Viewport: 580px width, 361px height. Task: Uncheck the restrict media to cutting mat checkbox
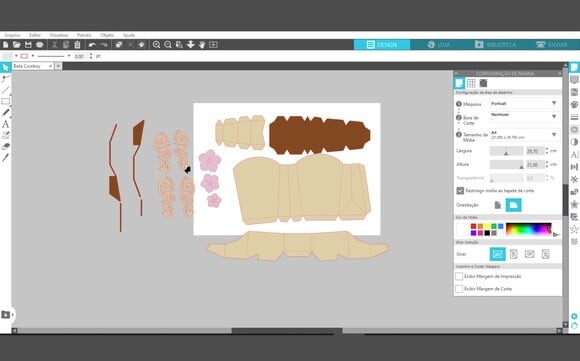point(460,191)
